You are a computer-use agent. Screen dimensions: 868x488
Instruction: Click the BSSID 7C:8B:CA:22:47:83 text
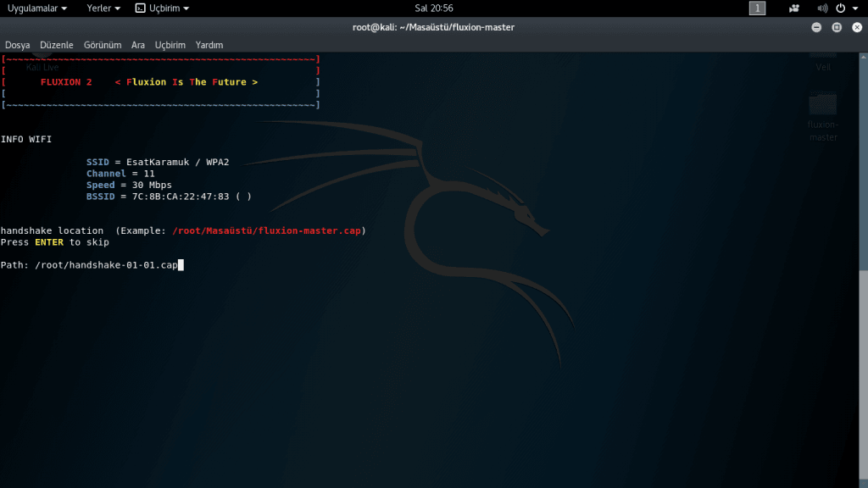[x=169, y=197]
